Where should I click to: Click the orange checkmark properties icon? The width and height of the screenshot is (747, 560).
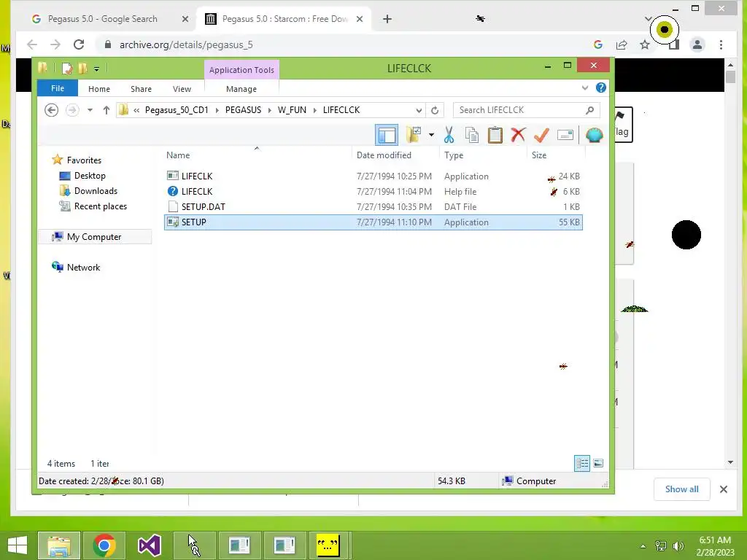(541, 135)
